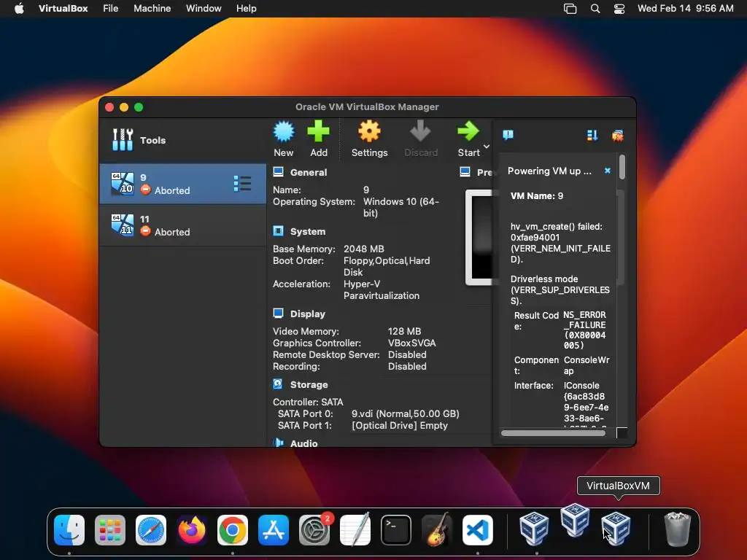Click the notification panel vertical scrollbar
Viewport: 747px width, 560px height.
622,167
